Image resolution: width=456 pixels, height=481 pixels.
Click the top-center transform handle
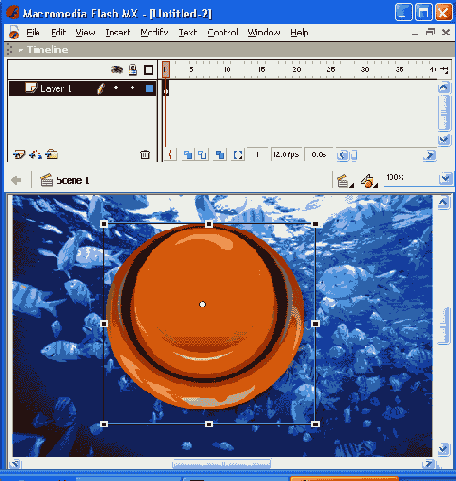click(209, 224)
